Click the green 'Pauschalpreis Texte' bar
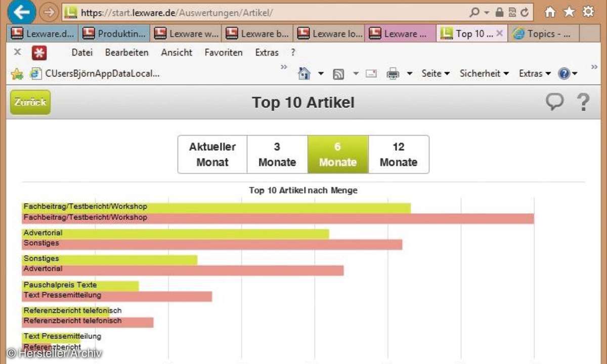Image resolution: width=607 pixels, height=364 pixels. pos(80,286)
